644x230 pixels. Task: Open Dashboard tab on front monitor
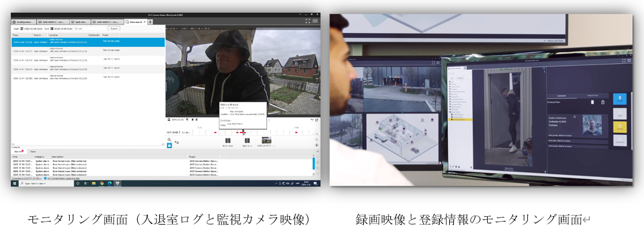[x=562, y=96]
